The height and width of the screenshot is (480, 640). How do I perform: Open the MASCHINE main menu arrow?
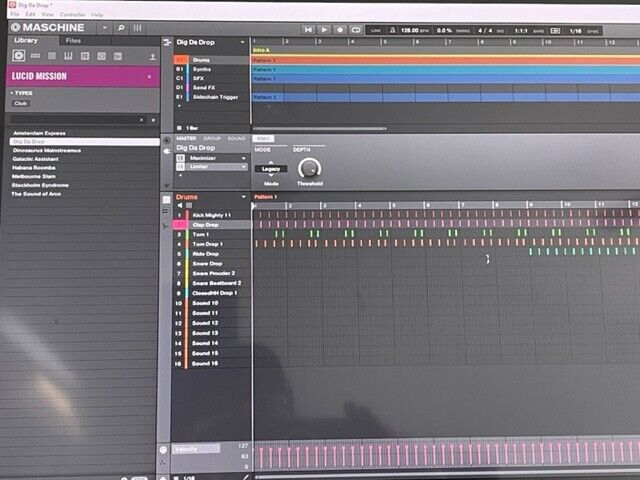tap(104, 28)
